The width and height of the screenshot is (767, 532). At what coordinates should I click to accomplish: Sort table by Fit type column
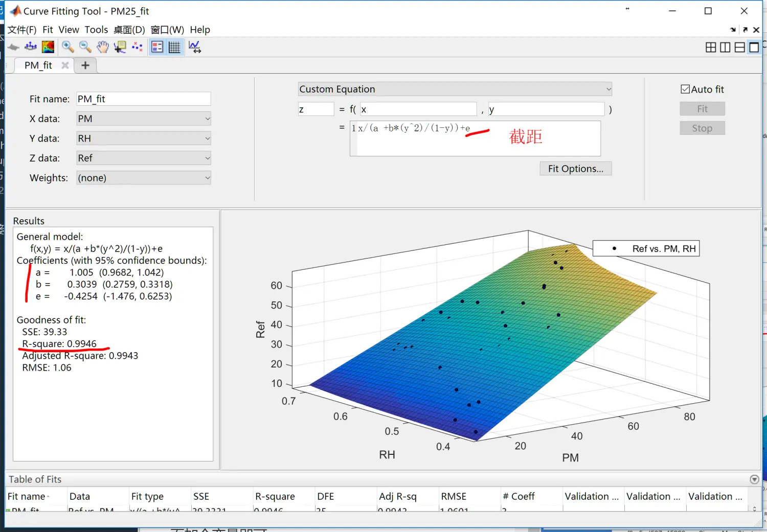coord(159,496)
